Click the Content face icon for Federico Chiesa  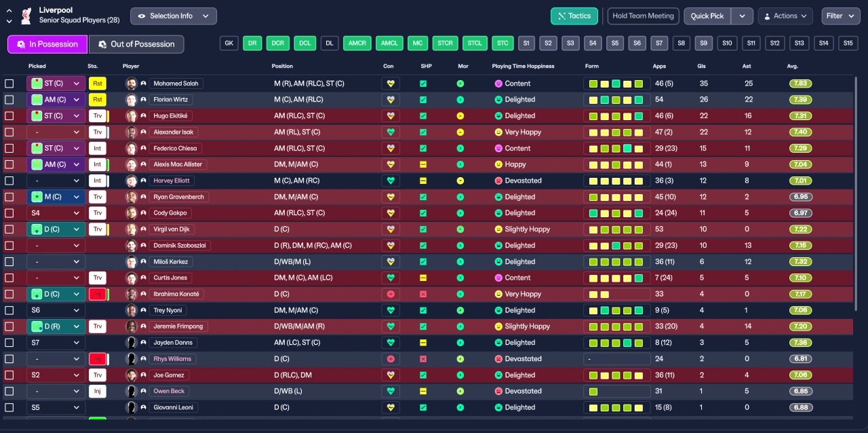click(x=498, y=148)
